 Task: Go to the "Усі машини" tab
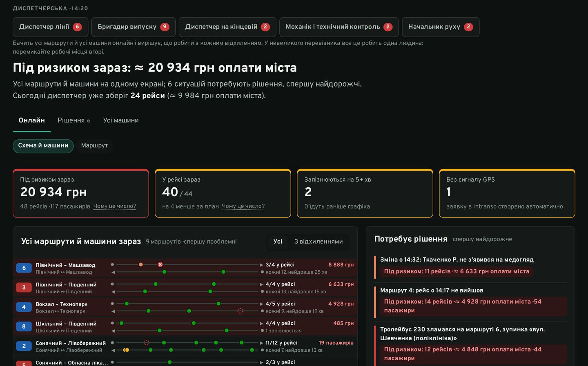(x=121, y=120)
